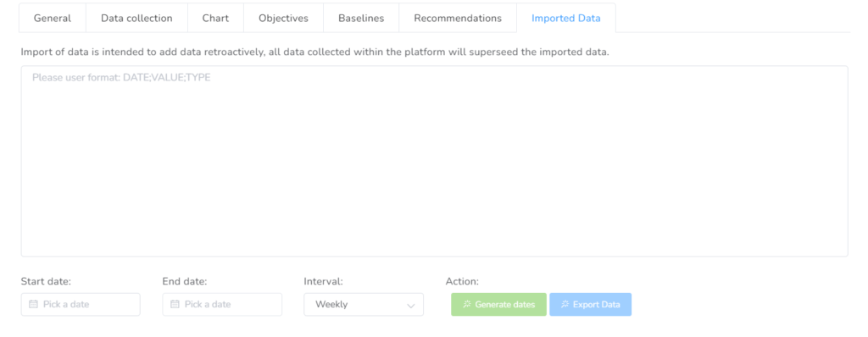Click the calendar icon in the End date field
The image size is (868, 337).
[175, 304]
